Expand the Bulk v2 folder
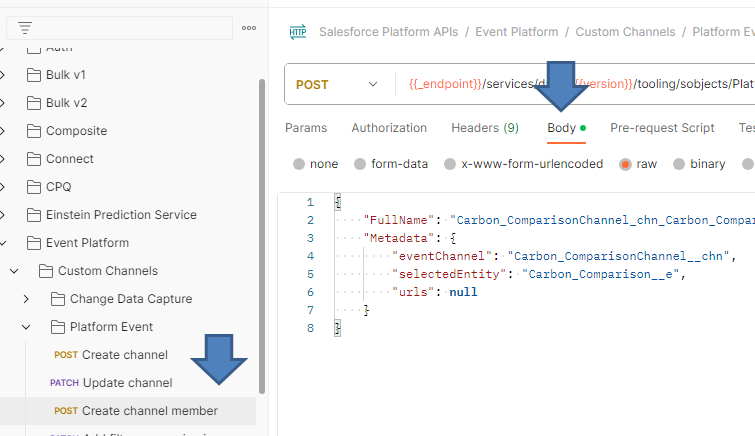This screenshot has width=755, height=436. (2, 103)
